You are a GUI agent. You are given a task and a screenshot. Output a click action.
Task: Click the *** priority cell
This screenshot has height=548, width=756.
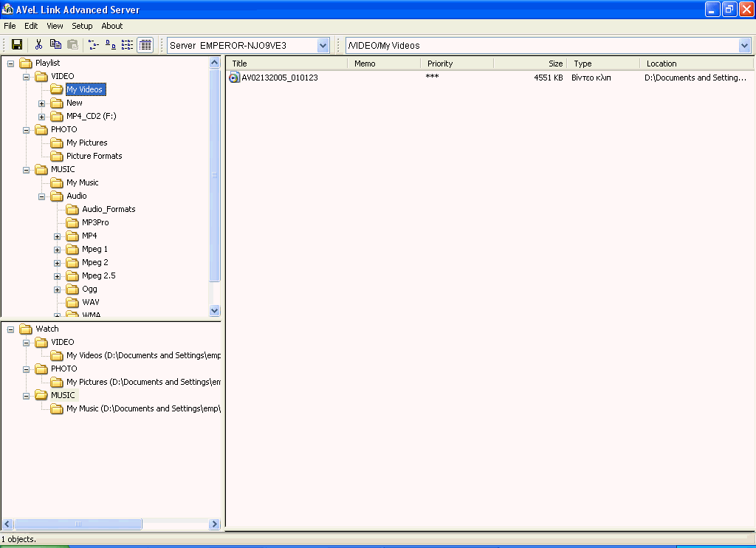pos(432,78)
